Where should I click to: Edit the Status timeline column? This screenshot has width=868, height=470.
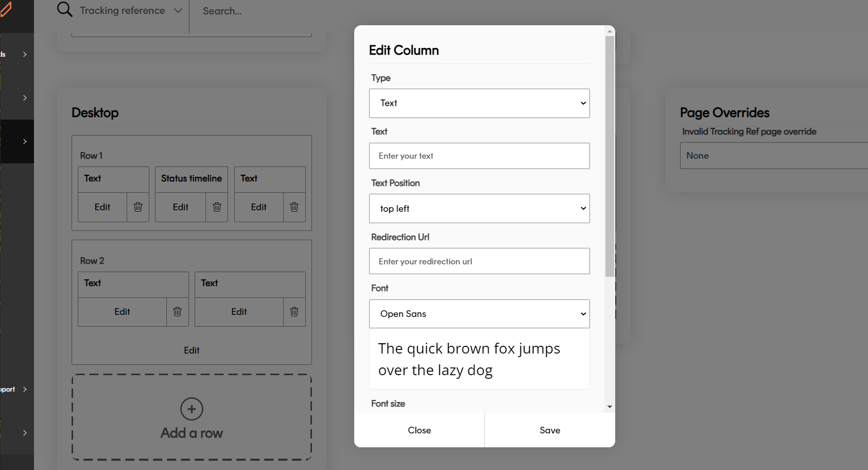point(180,207)
